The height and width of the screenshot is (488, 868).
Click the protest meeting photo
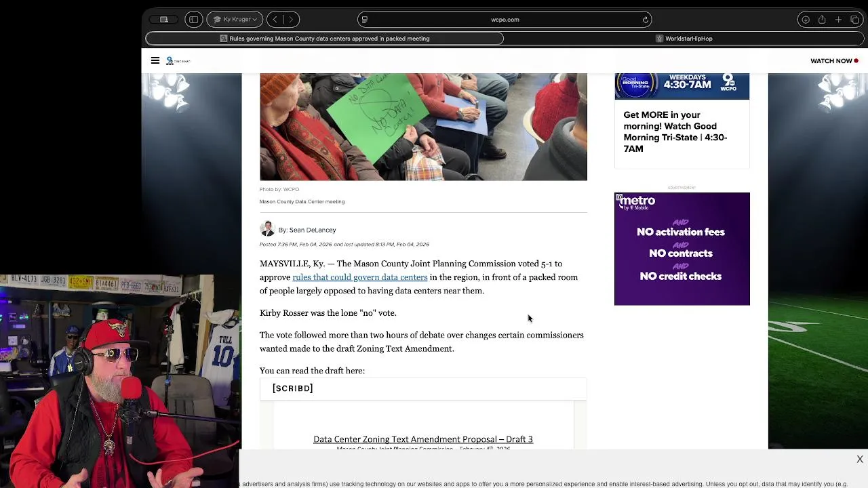pyautogui.click(x=423, y=127)
